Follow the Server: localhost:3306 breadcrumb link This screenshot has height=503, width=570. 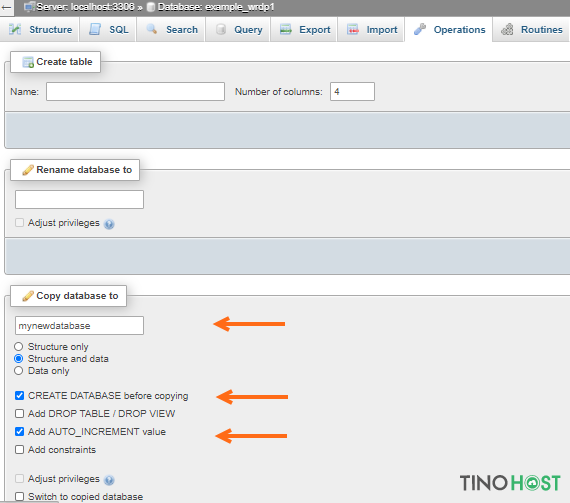[85, 7]
